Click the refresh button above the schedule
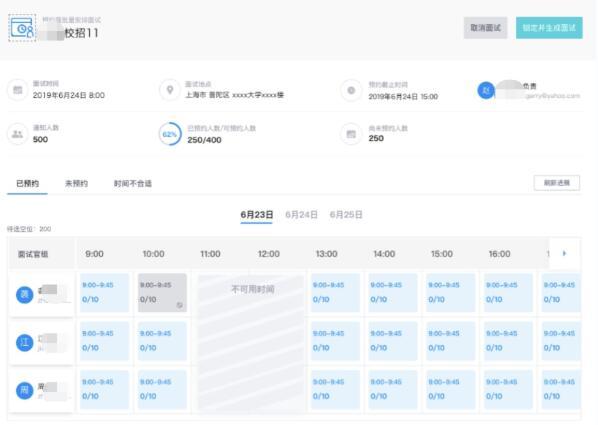Screen dimensions: 598x425 click(557, 183)
